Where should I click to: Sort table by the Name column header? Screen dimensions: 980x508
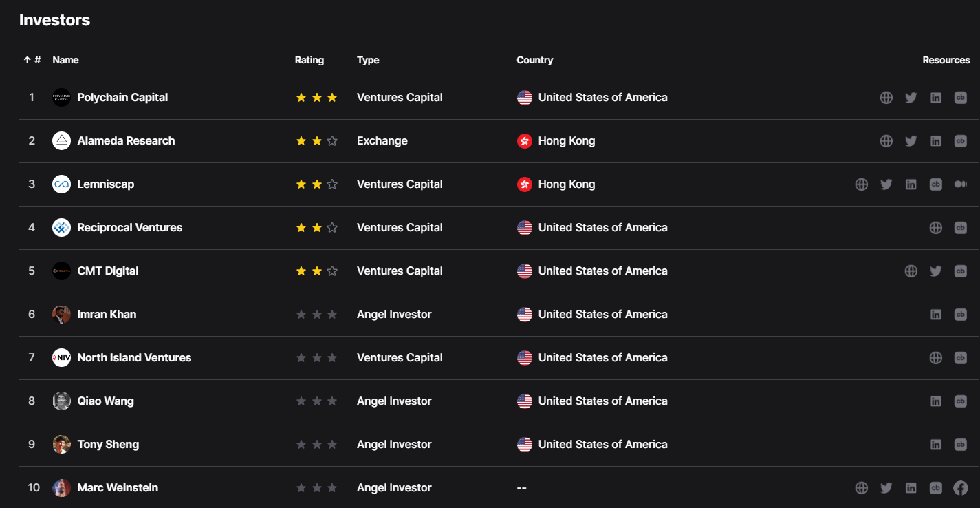[x=65, y=60]
